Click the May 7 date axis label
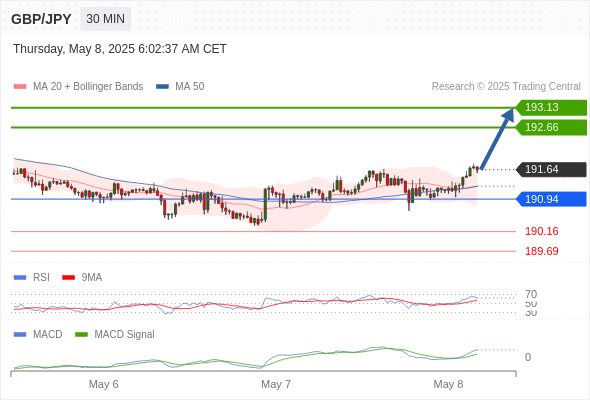The width and height of the screenshot is (590, 400). (x=276, y=384)
